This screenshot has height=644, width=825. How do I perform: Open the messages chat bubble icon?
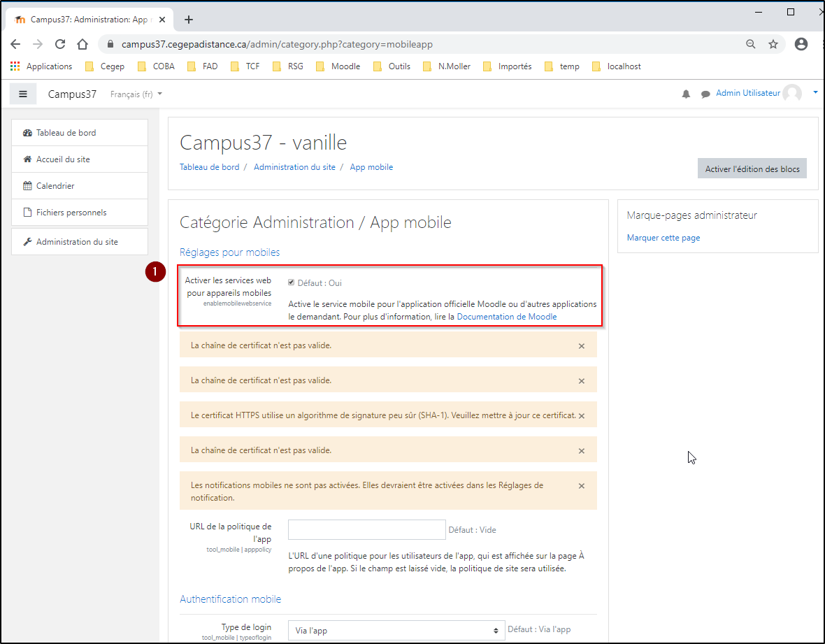705,94
